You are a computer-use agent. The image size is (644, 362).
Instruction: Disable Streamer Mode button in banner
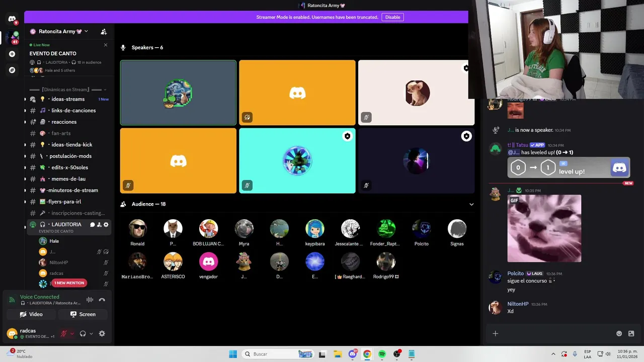392,17
